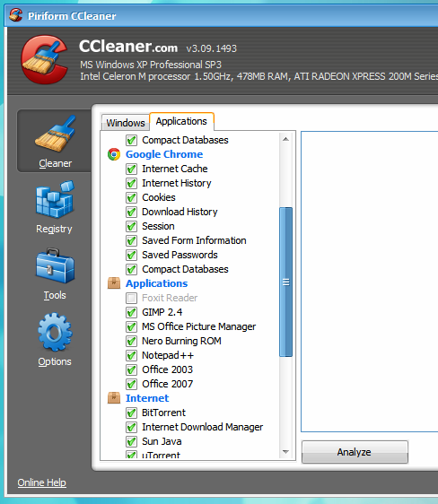The height and width of the screenshot is (504, 438).
Task: Uncheck the Office 2007 checkbox
Action: point(131,384)
